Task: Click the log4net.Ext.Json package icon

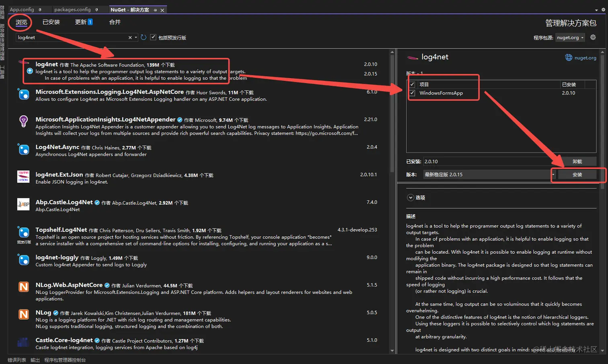Action: tap(23, 177)
